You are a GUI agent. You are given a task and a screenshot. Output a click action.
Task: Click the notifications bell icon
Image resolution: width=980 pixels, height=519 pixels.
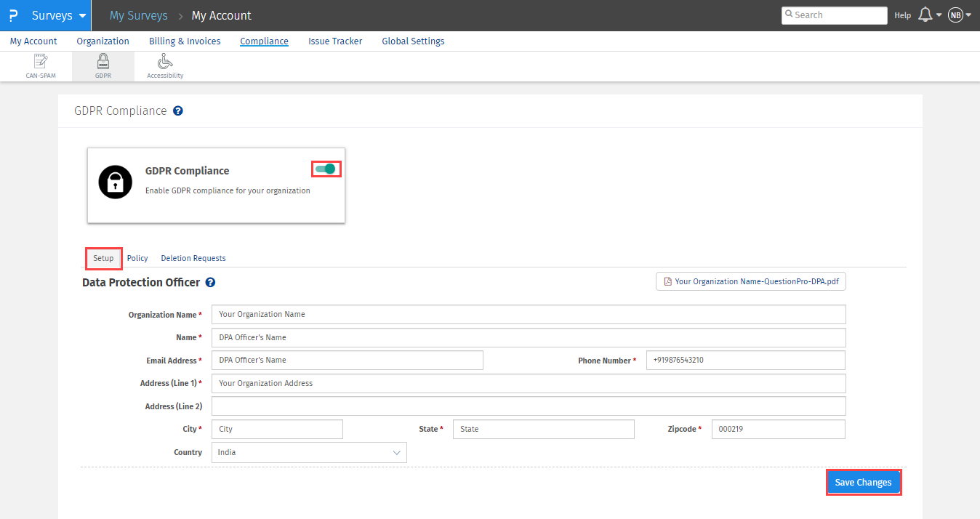point(925,15)
